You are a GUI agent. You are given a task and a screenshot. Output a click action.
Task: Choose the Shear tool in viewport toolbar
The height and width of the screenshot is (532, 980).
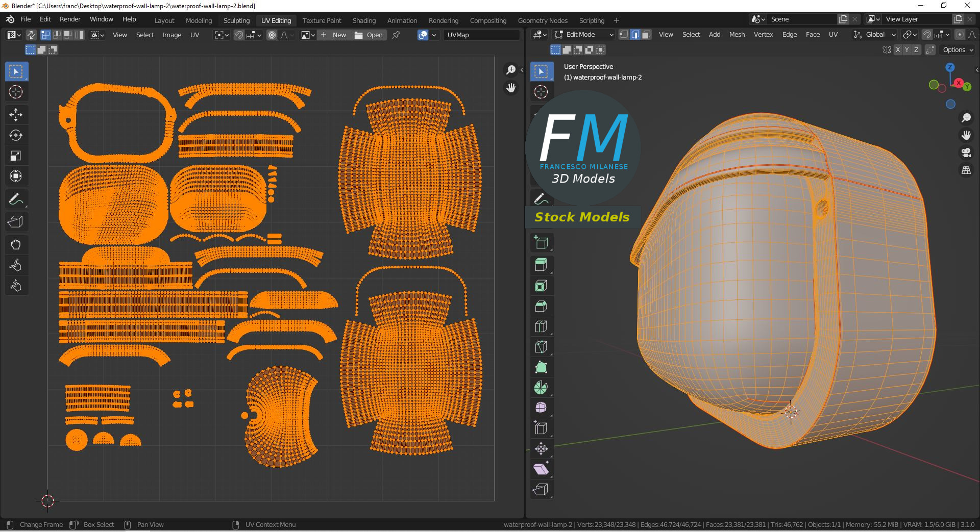[541, 469]
